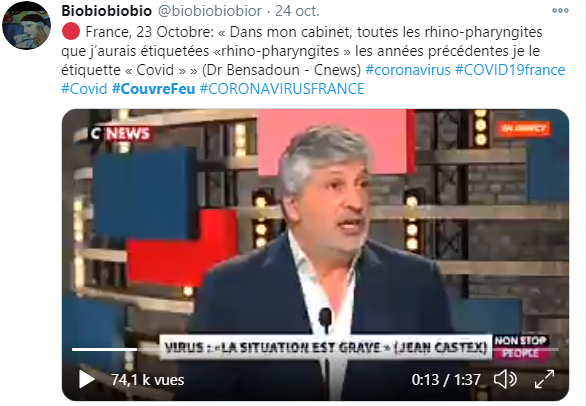Open the 24 oct. tweet timestamp
The width and height of the screenshot is (586, 406).
click(297, 11)
